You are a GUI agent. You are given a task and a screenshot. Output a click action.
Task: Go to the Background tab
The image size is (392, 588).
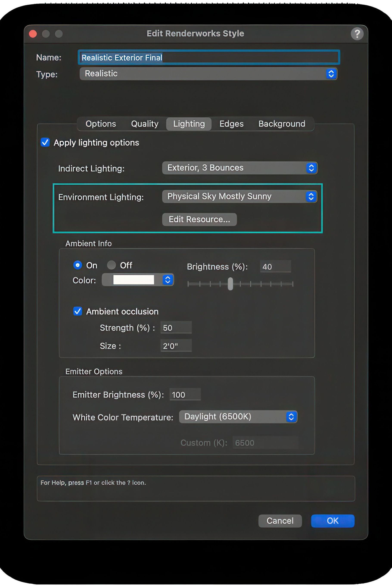point(282,124)
